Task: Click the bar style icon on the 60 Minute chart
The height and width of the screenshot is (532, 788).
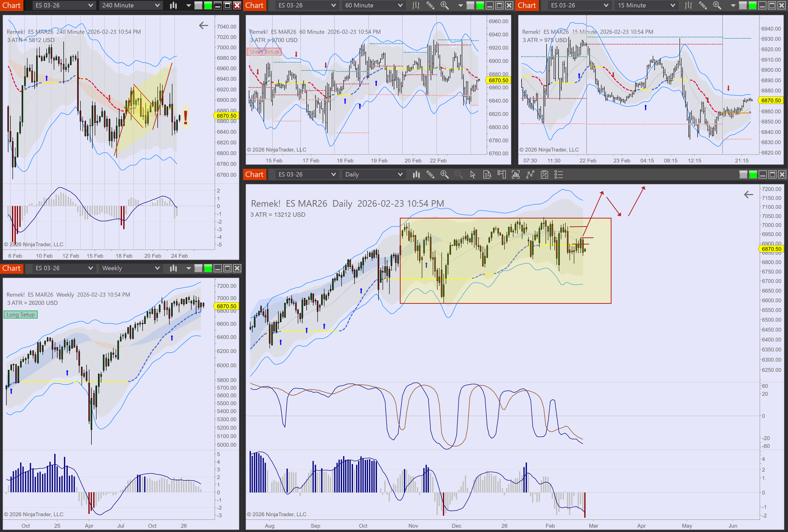Action: (416, 5)
